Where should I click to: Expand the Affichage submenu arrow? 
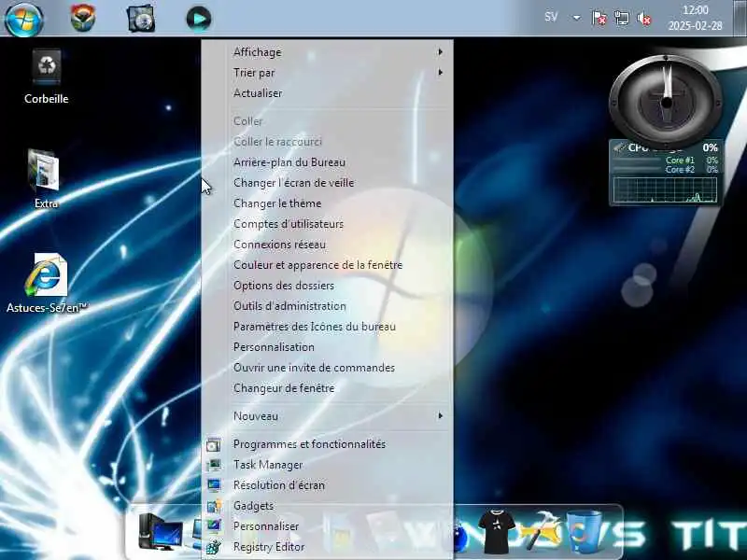(440, 51)
